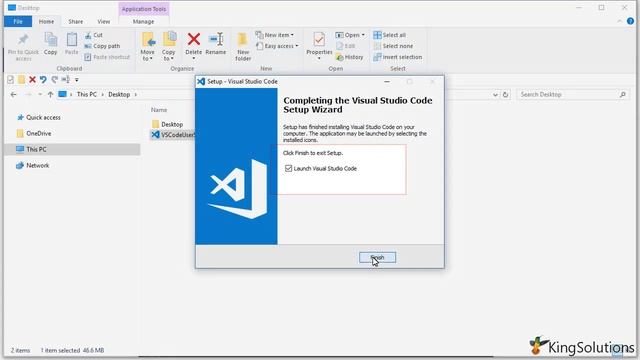Viewport: 640px width, 360px height.
Task: Select This PC in navigation pane
Action: coord(72,149)
